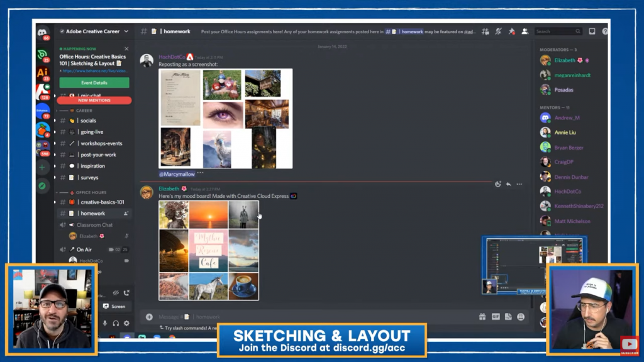Open HochDotCo's reposted mood board image
Viewport: 644px width, 362px height.
pyautogui.click(x=226, y=119)
